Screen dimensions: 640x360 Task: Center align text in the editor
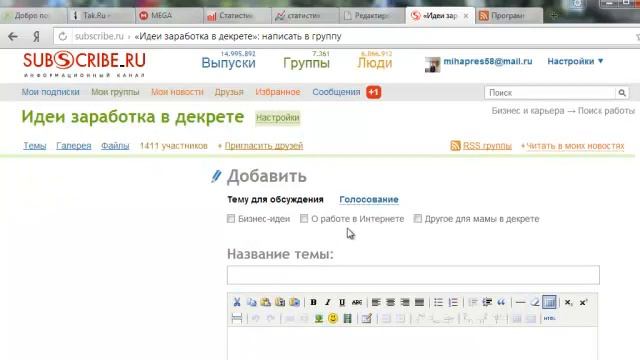pyautogui.click(x=390, y=302)
